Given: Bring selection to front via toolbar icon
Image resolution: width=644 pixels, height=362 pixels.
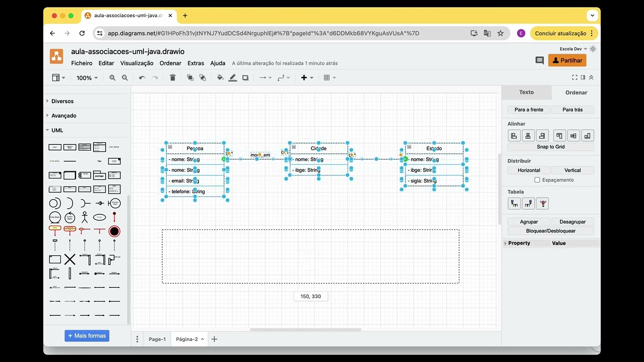Looking at the screenshot, I should [190, 78].
